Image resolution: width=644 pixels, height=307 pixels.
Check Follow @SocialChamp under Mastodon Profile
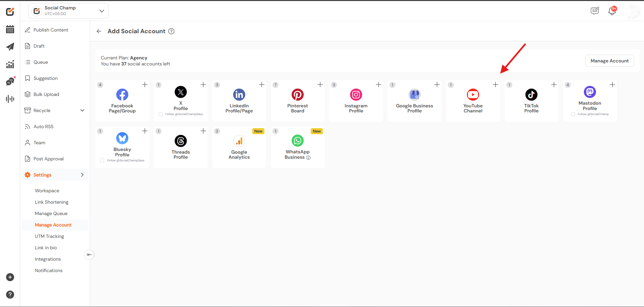pos(573,114)
